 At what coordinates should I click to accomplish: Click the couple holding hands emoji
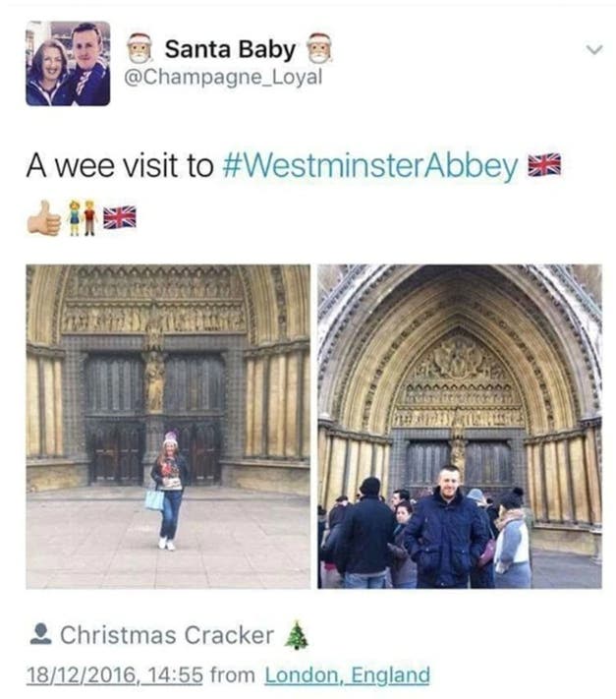82,217
